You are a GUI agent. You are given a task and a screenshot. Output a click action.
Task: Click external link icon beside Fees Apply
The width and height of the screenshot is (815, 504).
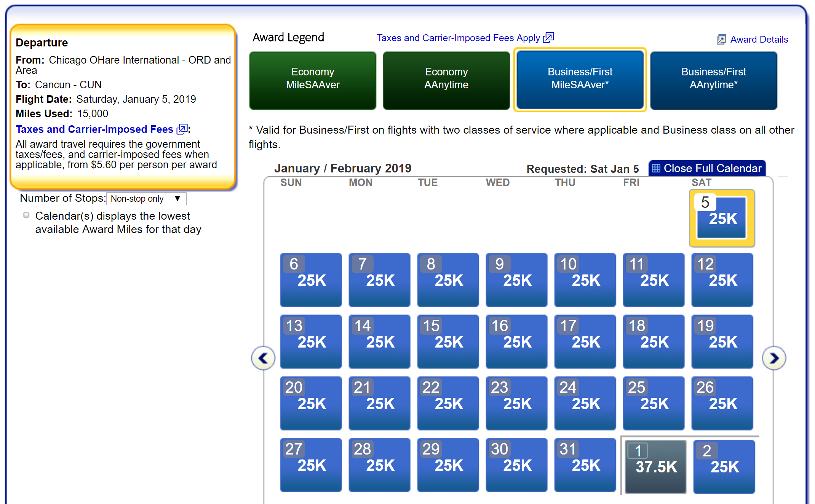(548, 38)
